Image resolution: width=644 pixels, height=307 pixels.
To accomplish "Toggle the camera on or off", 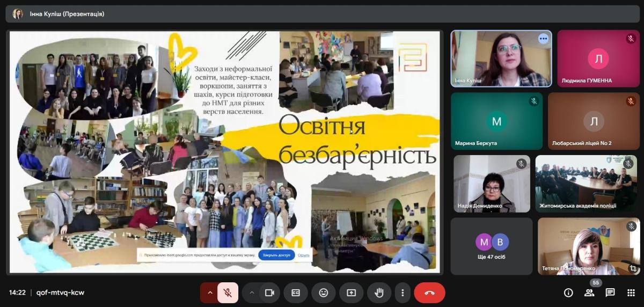I will coord(269,293).
